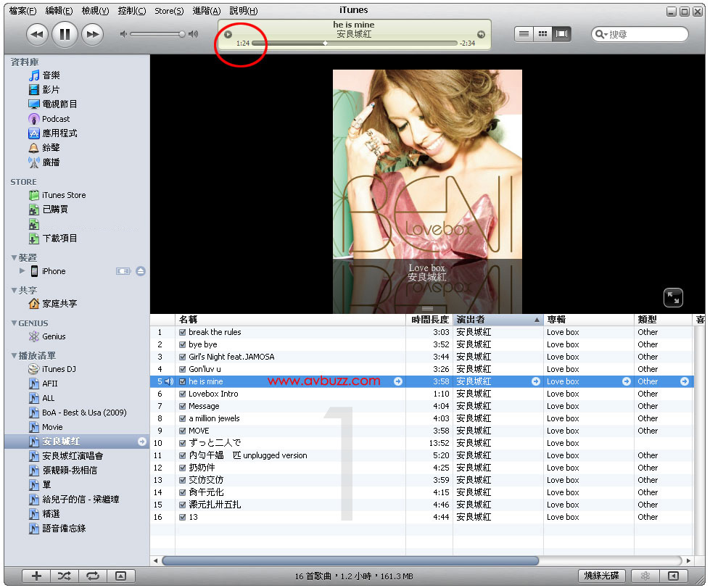This screenshot has height=588, width=710.
Task: Open the 檢視(V) menu
Action: pyautogui.click(x=95, y=11)
